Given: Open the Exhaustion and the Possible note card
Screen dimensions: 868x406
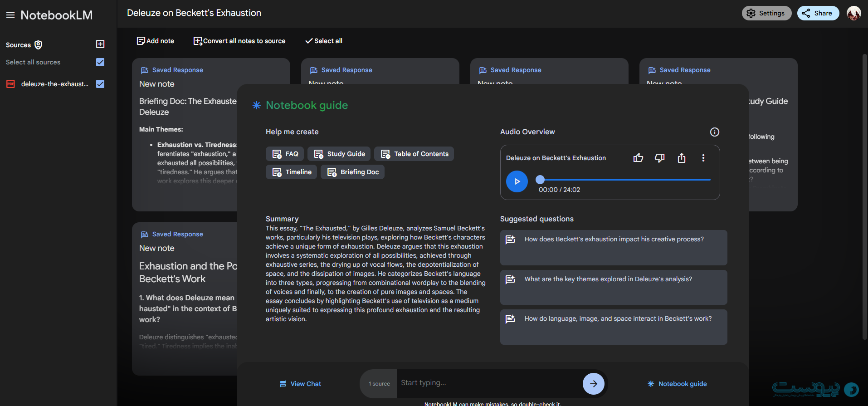Looking at the screenshot, I should [x=185, y=299].
